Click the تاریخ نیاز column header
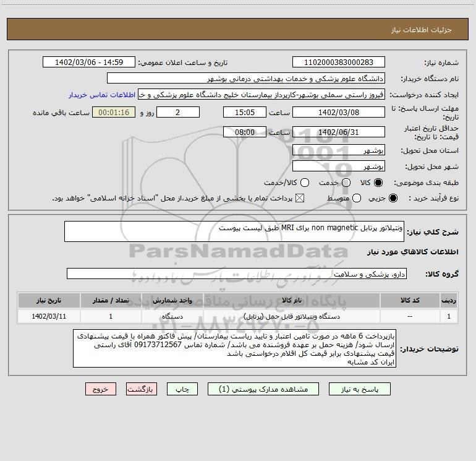 click(49, 300)
